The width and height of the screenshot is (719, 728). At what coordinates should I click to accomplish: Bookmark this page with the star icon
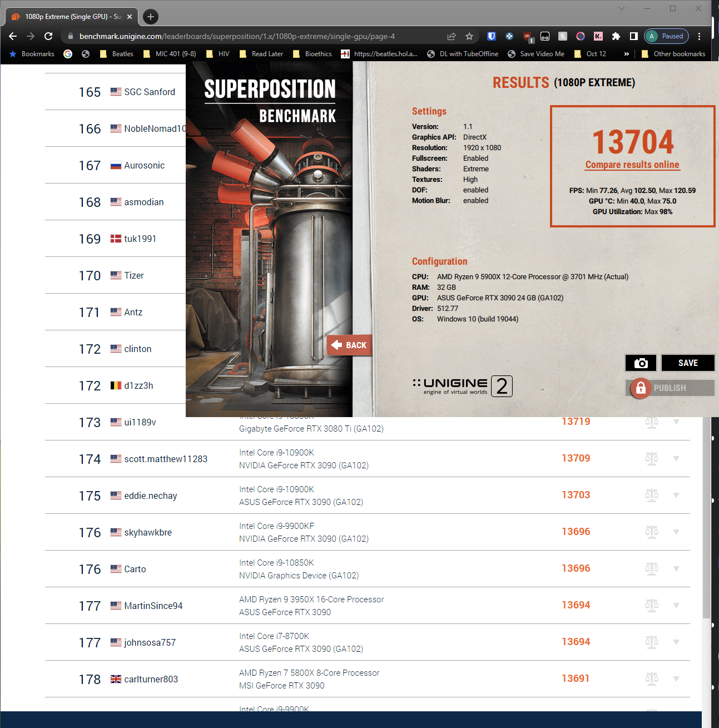click(469, 36)
